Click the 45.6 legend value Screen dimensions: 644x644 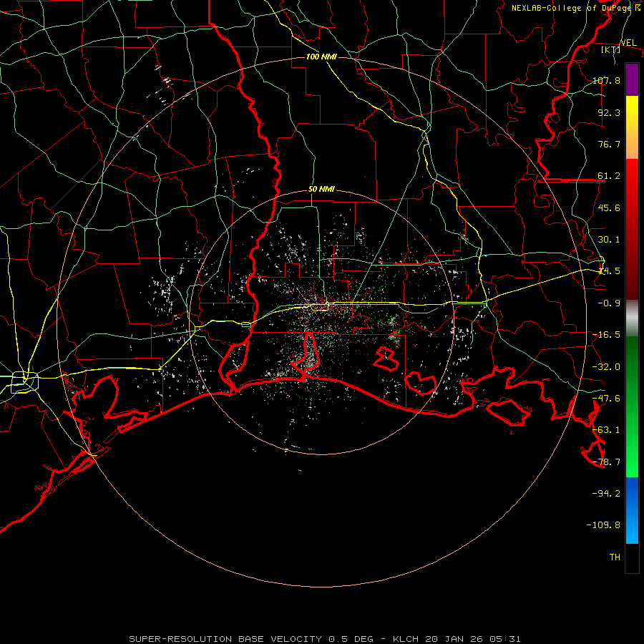pos(609,208)
